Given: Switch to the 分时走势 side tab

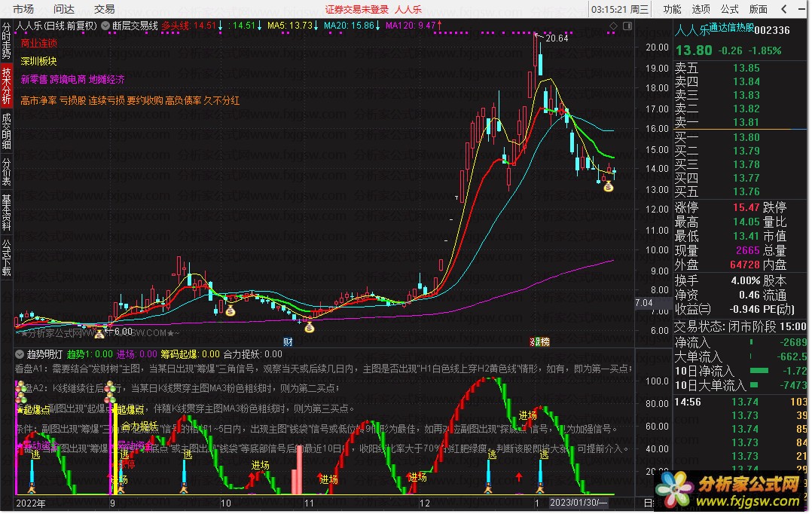Looking at the screenshot, I should pos(6,41).
